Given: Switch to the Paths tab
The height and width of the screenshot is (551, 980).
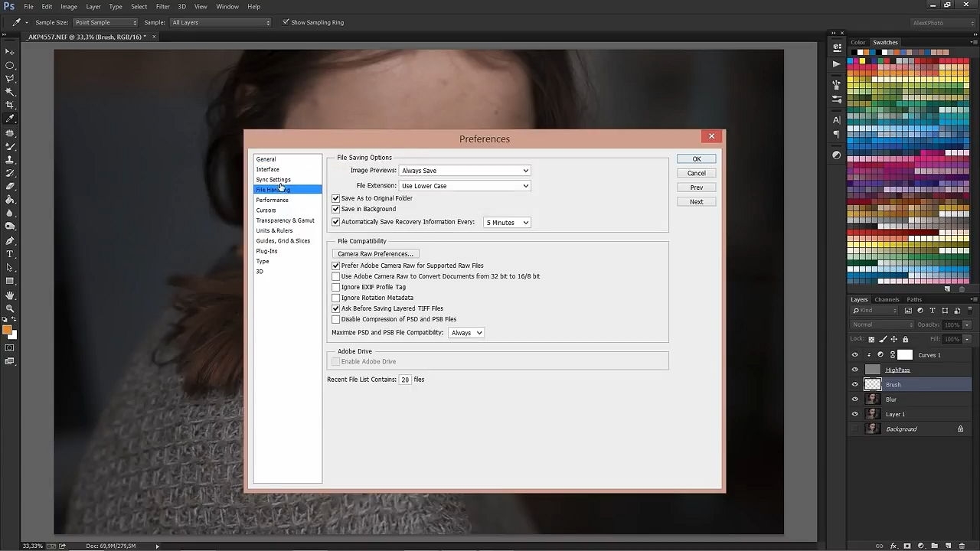Looking at the screenshot, I should [x=914, y=299].
